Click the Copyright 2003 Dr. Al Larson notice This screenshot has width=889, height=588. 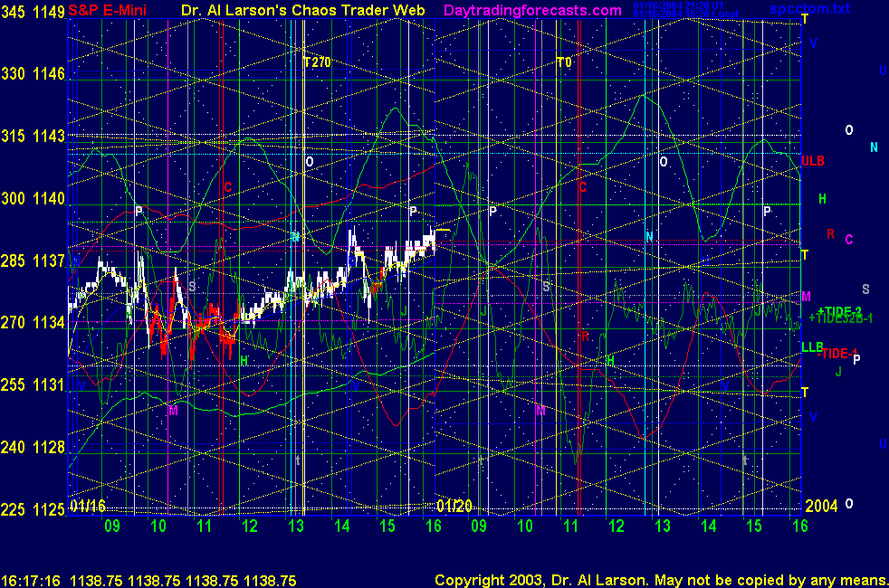(662, 580)
